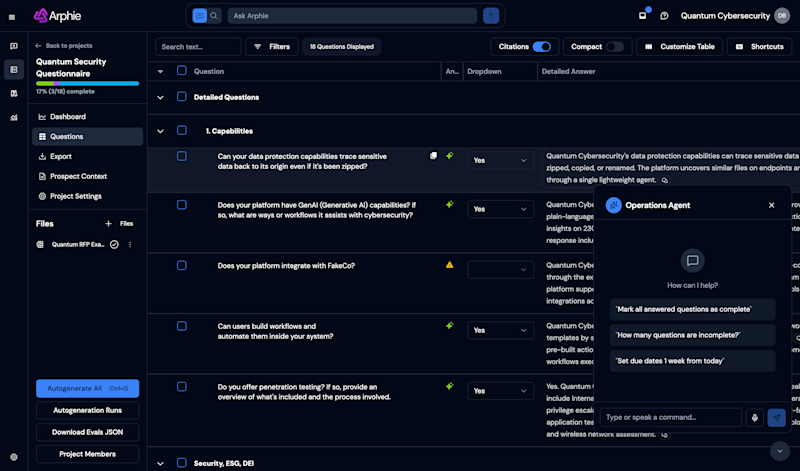Toggle the Compact switch
The image size is (800, 471).
click(x=615, y=46)
